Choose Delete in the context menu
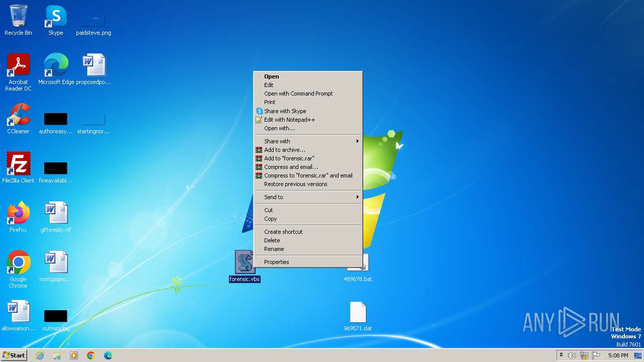644x362 pixels. point(307,240)
